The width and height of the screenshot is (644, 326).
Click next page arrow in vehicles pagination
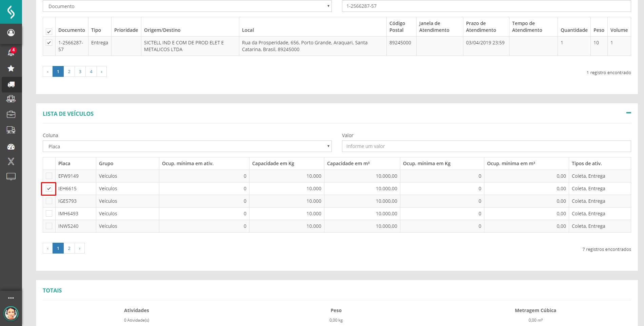tap(80, 248)
